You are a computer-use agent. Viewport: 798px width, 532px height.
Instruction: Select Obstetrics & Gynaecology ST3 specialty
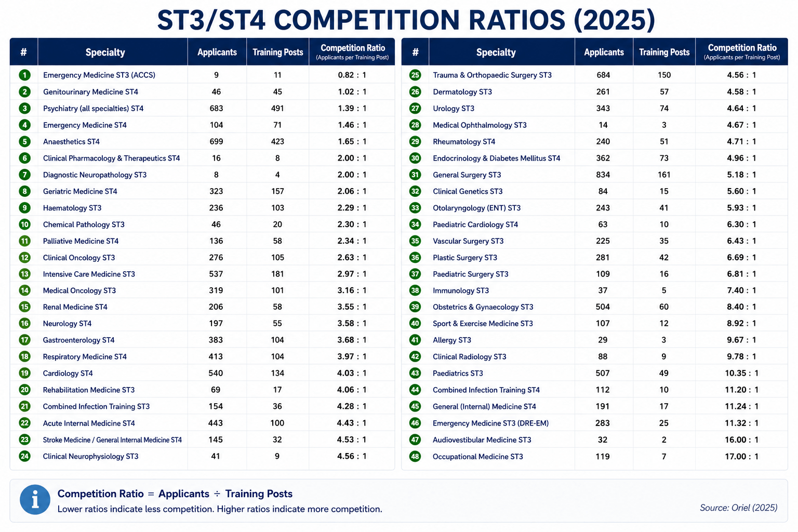pos(483,307)
